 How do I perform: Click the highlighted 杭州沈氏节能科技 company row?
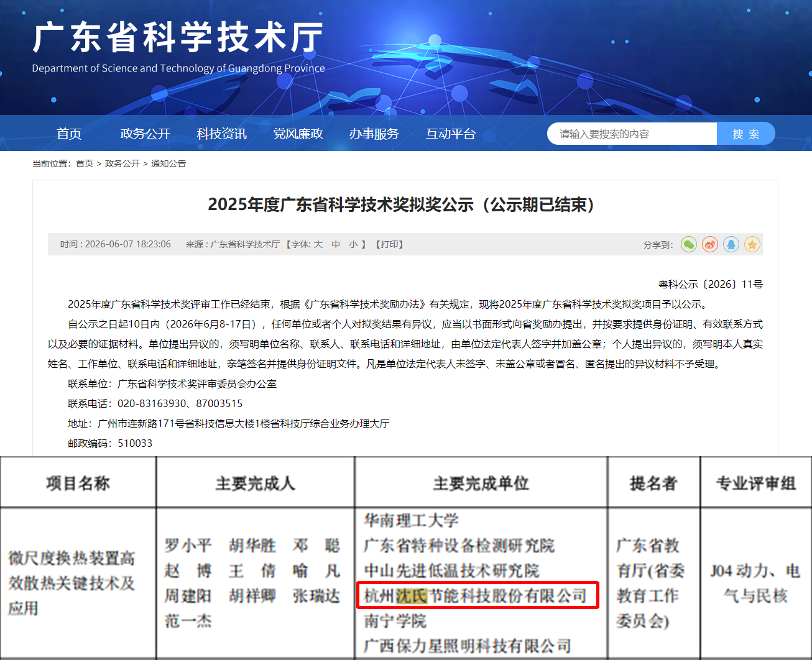pos(478,595)
